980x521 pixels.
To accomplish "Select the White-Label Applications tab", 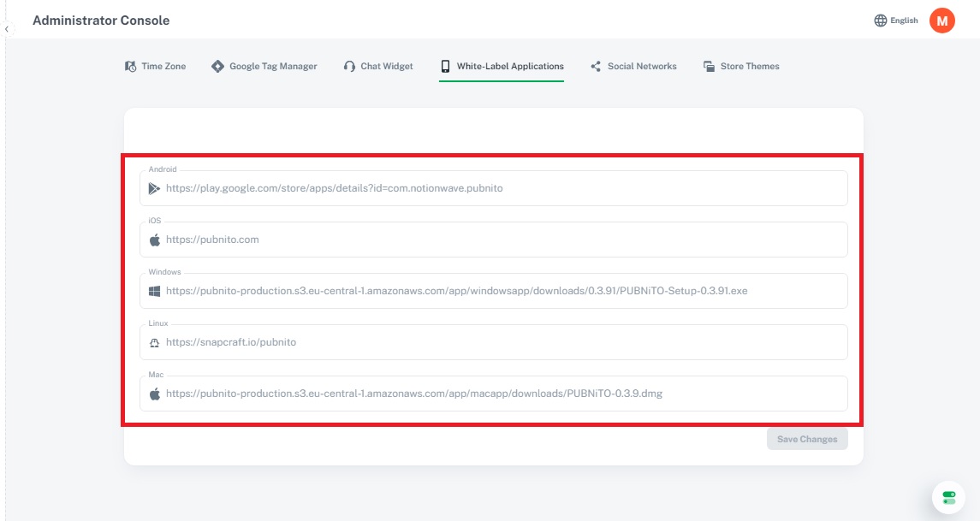I will (502, 66).
